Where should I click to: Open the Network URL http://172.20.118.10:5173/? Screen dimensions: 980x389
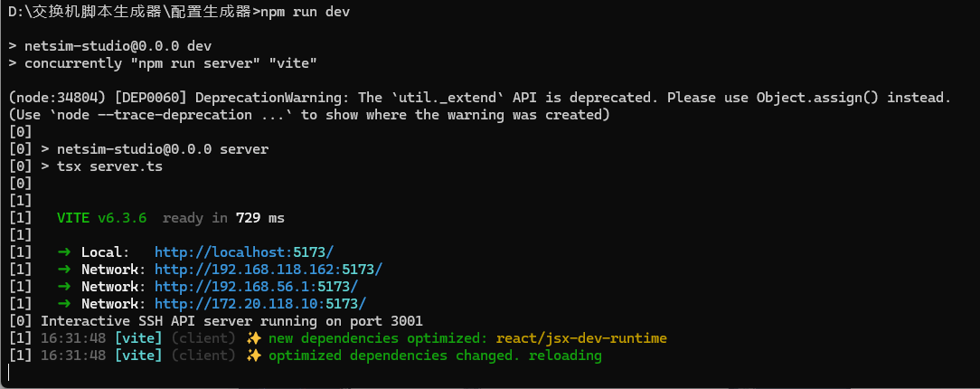259,304
